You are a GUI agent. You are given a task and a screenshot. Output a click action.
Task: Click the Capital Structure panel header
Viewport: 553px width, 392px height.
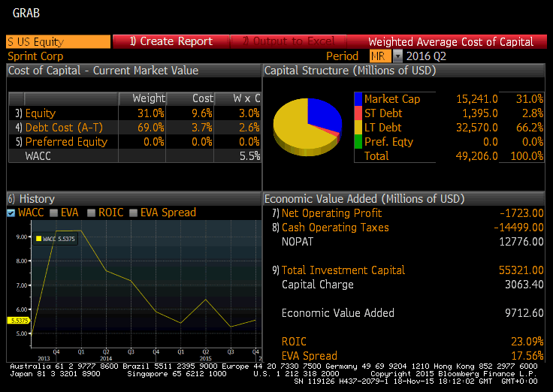click(403, 71)
